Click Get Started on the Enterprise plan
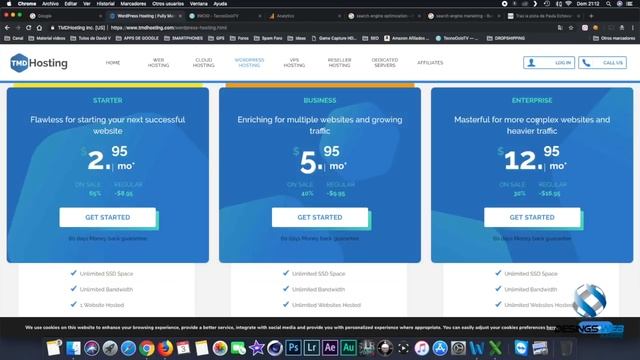 coord(532,217)
